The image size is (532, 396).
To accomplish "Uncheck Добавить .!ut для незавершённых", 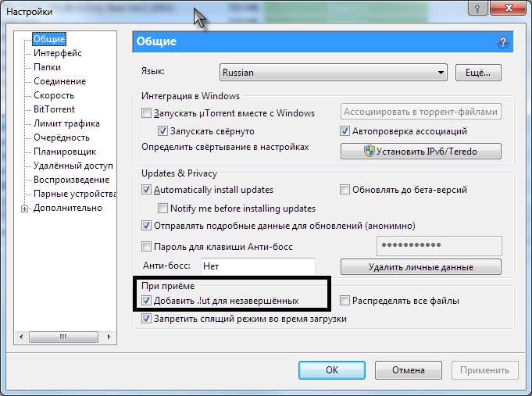I will (x=146, y=300).
